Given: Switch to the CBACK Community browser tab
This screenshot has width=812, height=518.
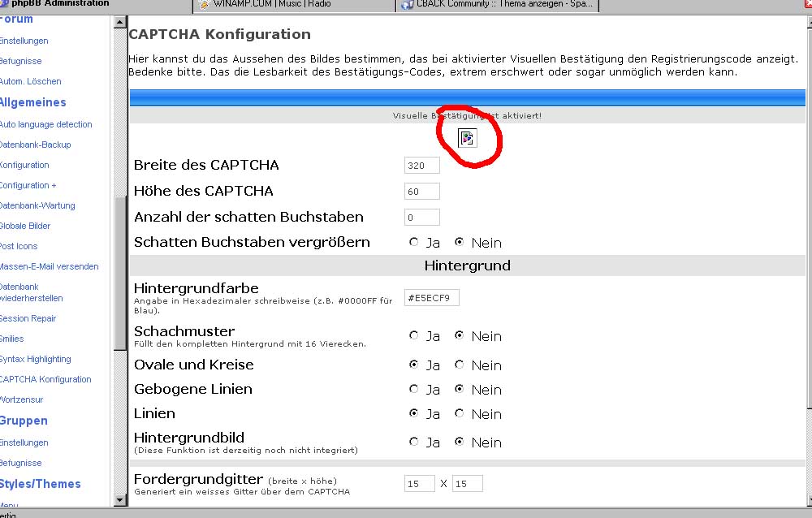Looking at the screenshot, I should [497, 5].
